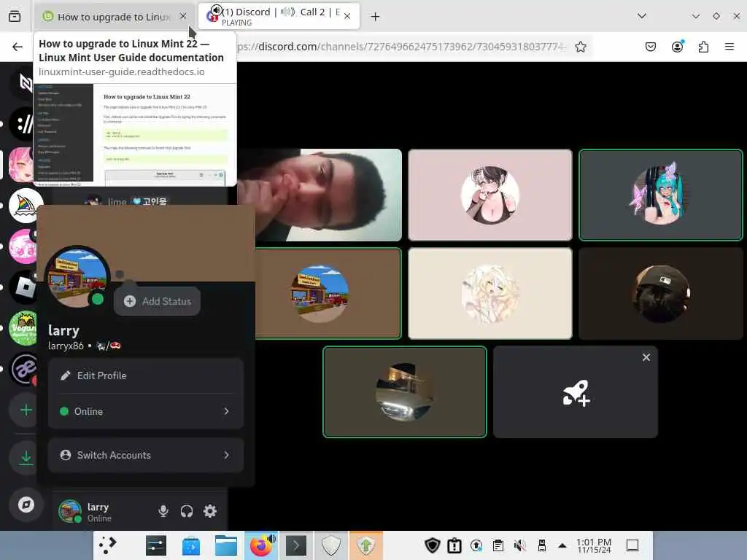Image resolution: width=747 pixels, height=560 pixels.
Task: Open a new browser tab
Action: 376,17
